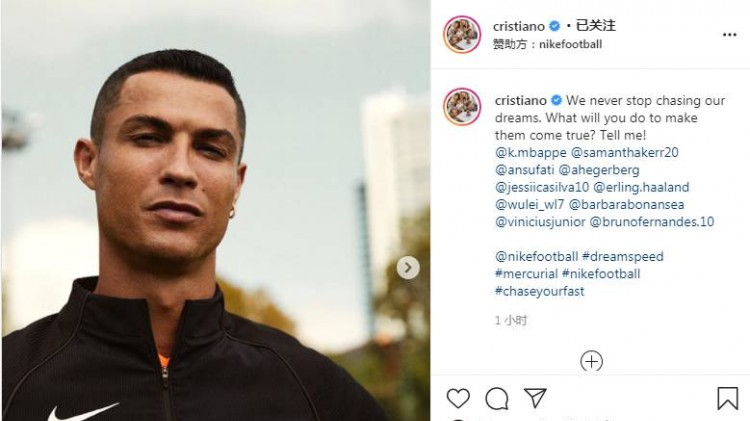750x421 pixels.
Task: Save the post with the bookmark icon
Action: tap(727, 398)
